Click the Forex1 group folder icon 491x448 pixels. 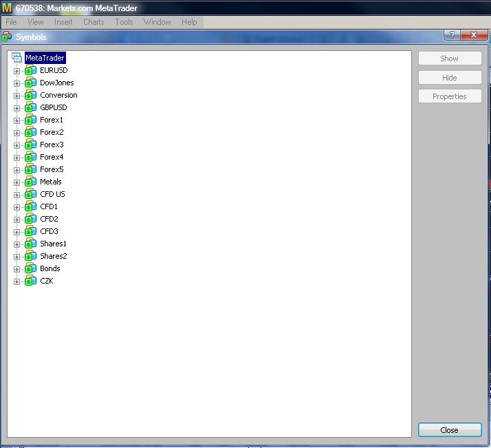(30, 120)
